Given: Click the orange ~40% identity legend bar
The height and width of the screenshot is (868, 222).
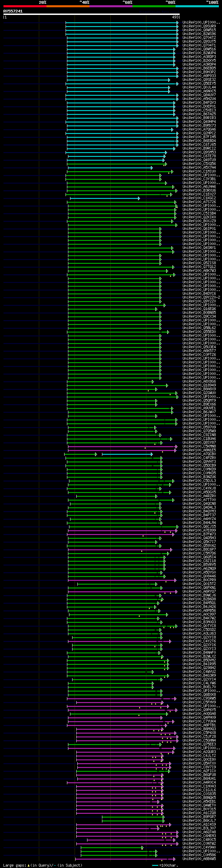Looking at the screenshot, I should [x=68, y=6].
